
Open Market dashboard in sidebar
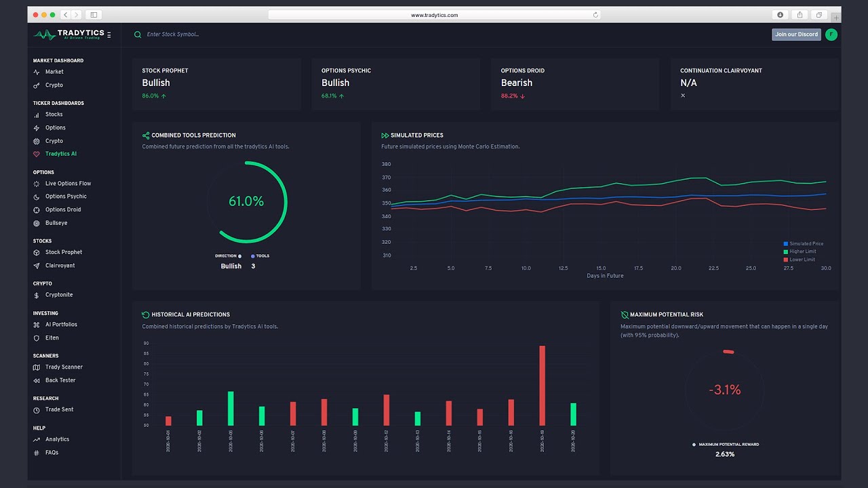54,72
